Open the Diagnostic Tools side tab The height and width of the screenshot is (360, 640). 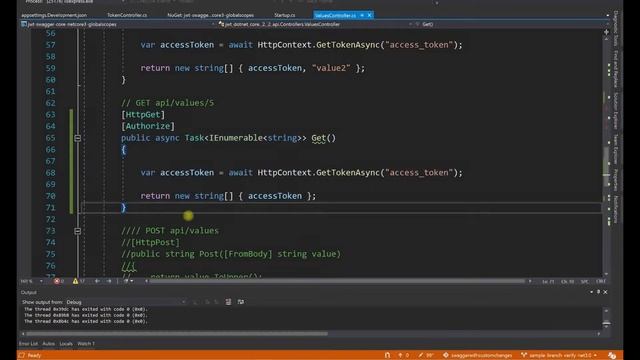click(616, 29)
